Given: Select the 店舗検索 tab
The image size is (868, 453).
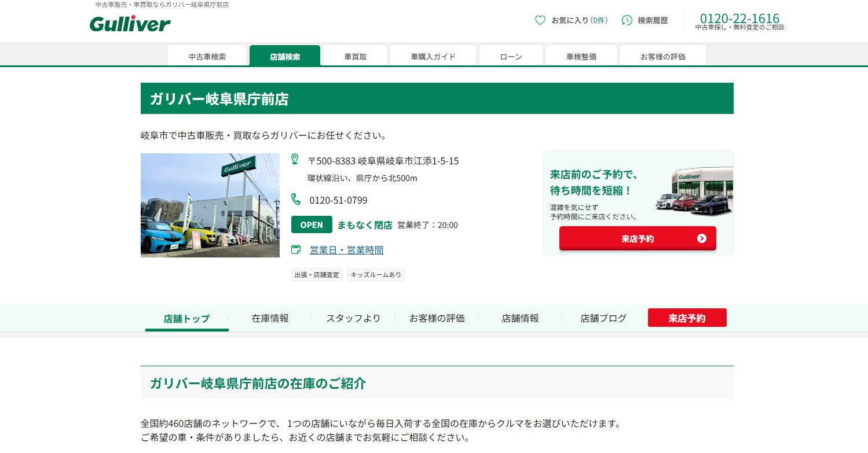Looking at the screenshot, I should tap(285, 57).
